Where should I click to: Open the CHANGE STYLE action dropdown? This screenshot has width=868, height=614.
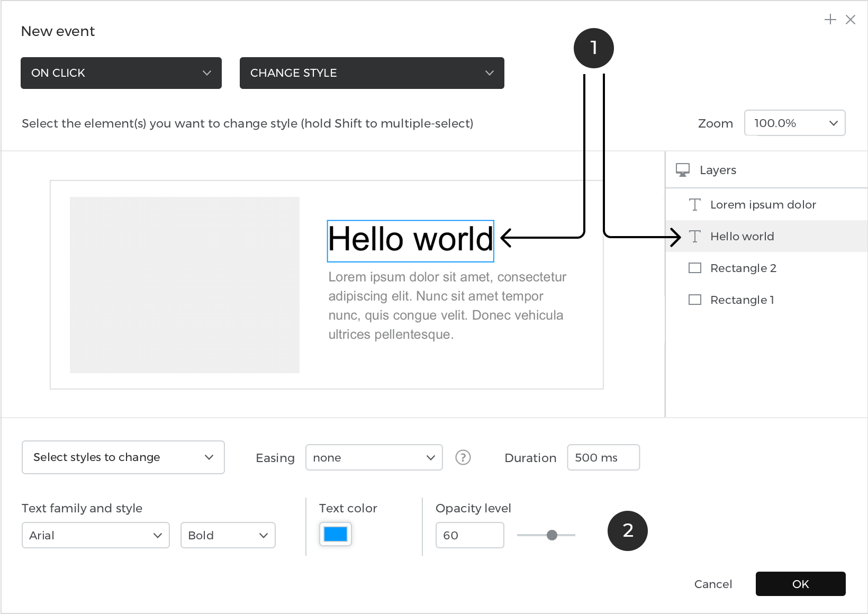[372, 73]
